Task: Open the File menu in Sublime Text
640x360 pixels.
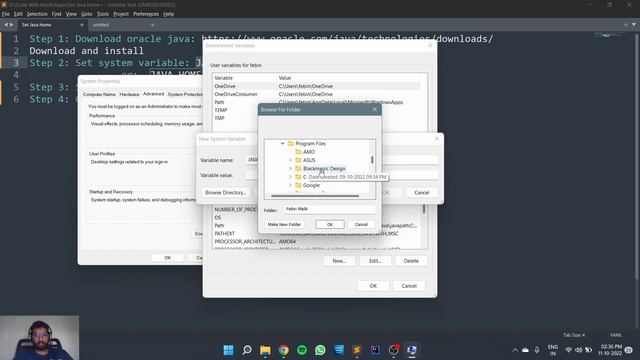Action: [6, 14]
